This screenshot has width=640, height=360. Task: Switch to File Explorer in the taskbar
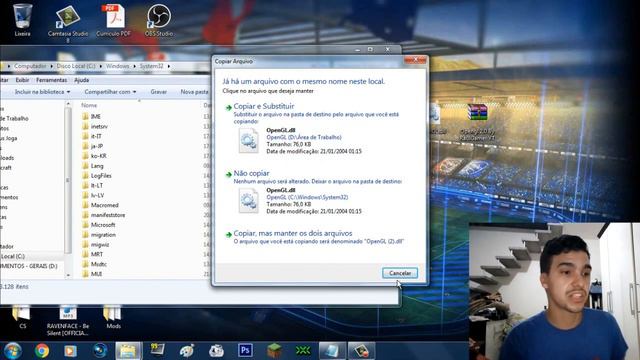point(128,351)
